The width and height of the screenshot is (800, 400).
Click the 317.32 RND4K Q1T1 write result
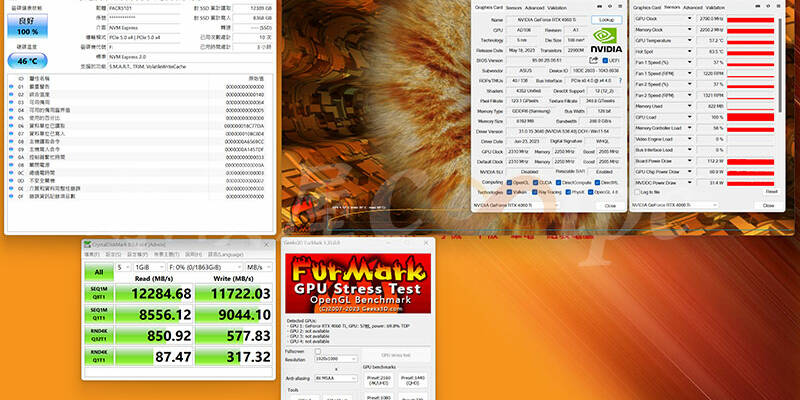[x=234, y=357]
